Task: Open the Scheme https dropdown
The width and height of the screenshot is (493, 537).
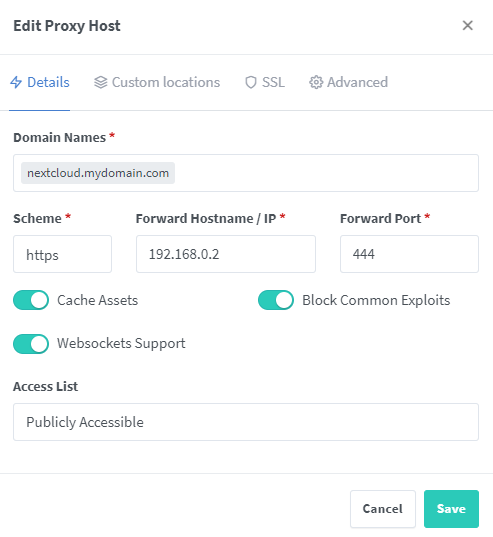Action: pyautogui.click(x=62, y=254)
